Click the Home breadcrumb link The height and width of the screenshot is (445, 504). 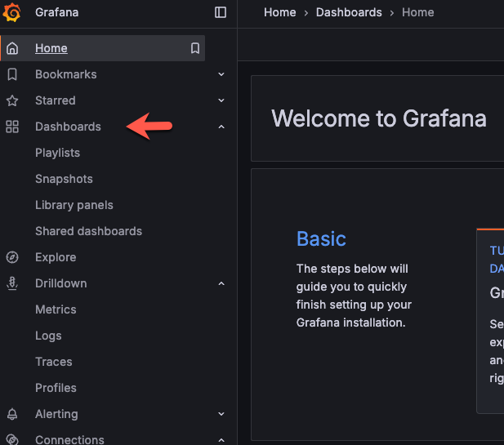point(279,12)
